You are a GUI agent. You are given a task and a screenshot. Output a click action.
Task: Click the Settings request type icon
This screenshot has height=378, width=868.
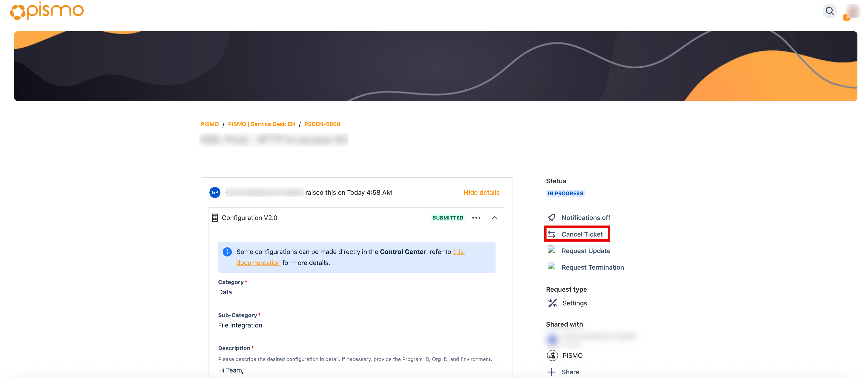[552, 303]
